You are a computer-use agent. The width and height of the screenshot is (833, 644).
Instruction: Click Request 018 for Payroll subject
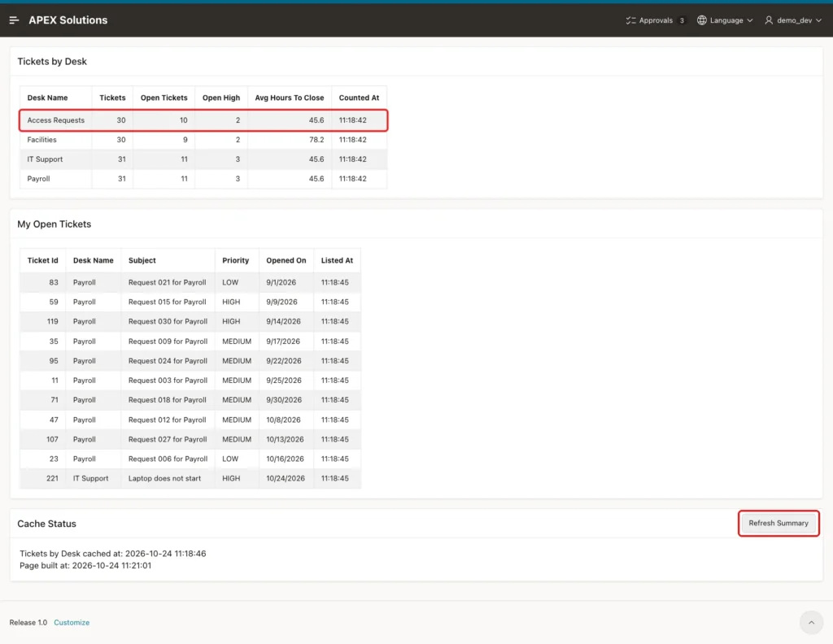pyautogui.click(x=167, y=400)
